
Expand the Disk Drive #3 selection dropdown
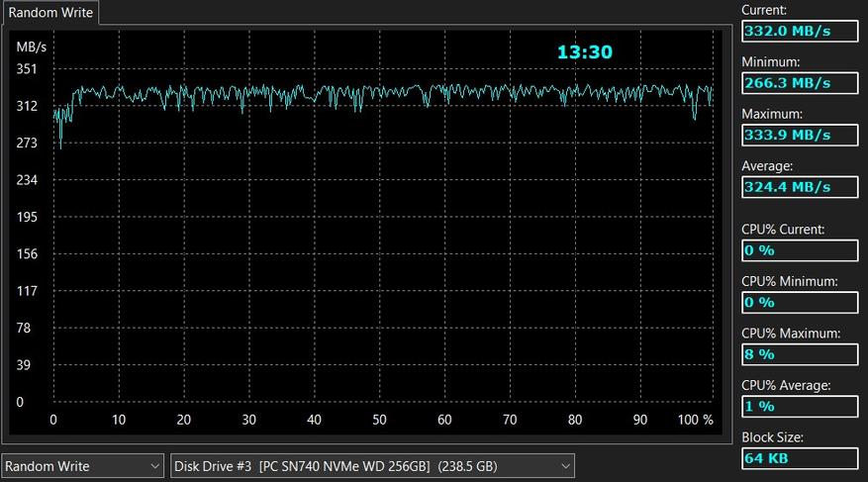click(372, 466)
